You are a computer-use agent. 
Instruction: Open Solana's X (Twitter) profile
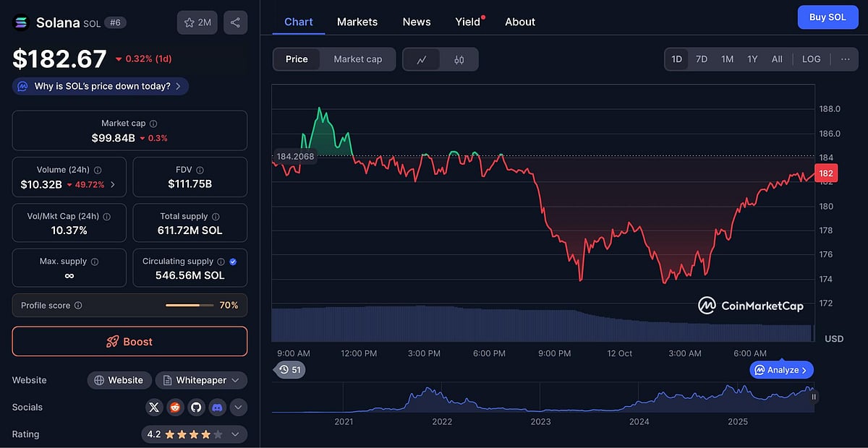[154, 407]
